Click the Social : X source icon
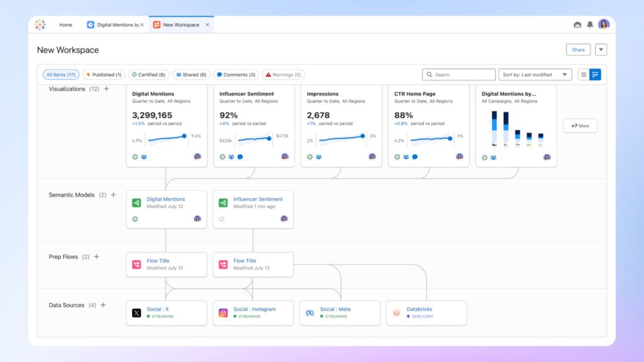Image resolution: width=644 pixels, height=362 pixels. pos(136,313)
